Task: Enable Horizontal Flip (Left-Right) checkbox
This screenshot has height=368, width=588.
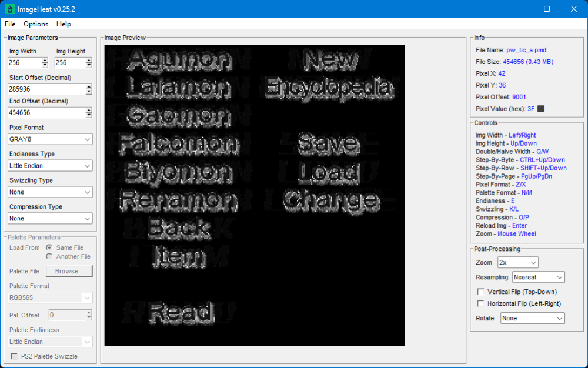Action: click(x=480, y=303)
